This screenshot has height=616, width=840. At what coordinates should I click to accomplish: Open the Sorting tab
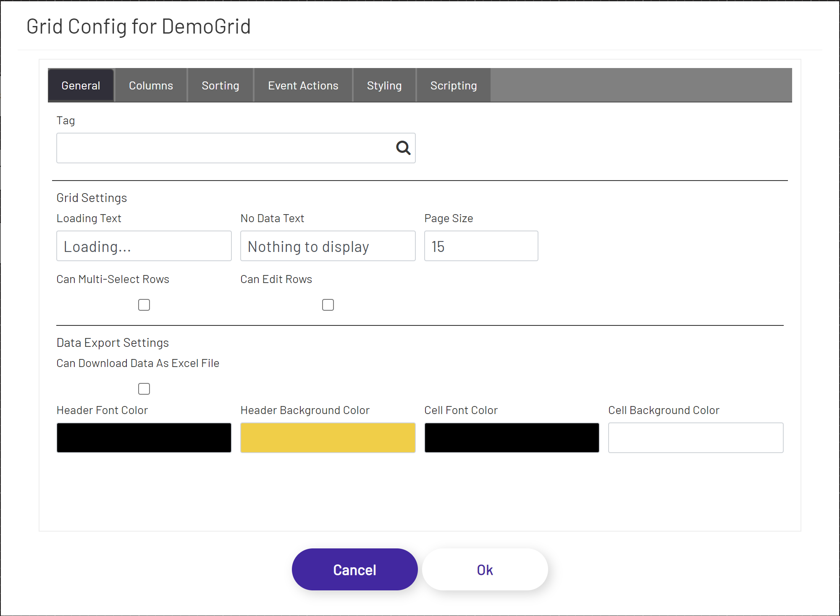click(220, 85)
